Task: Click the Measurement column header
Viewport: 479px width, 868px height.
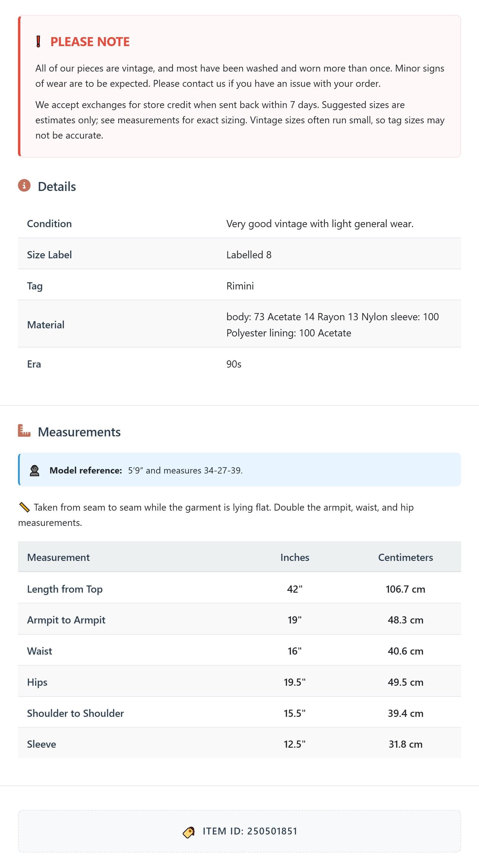Action: [58, 557]
